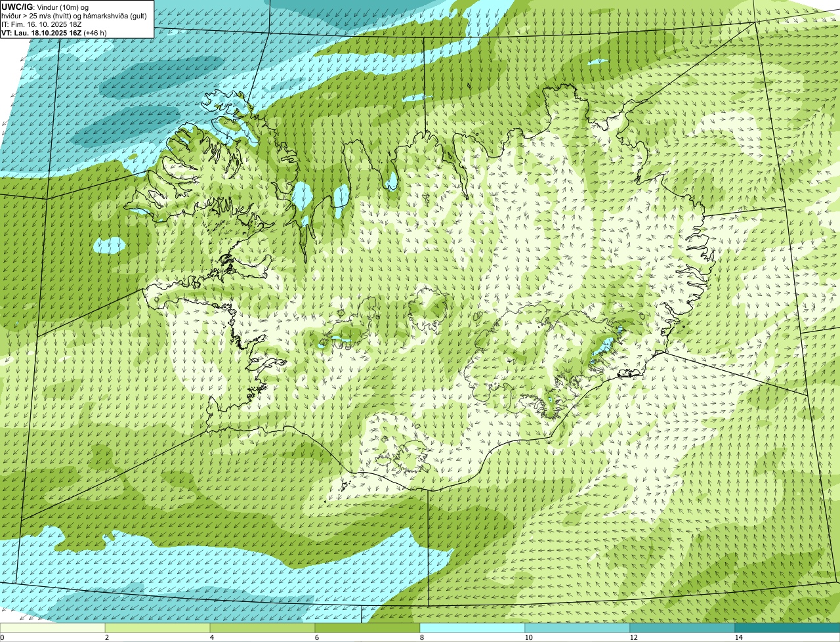Click the '4' legend tick label

pyautogui.click(x=211, y=637)
